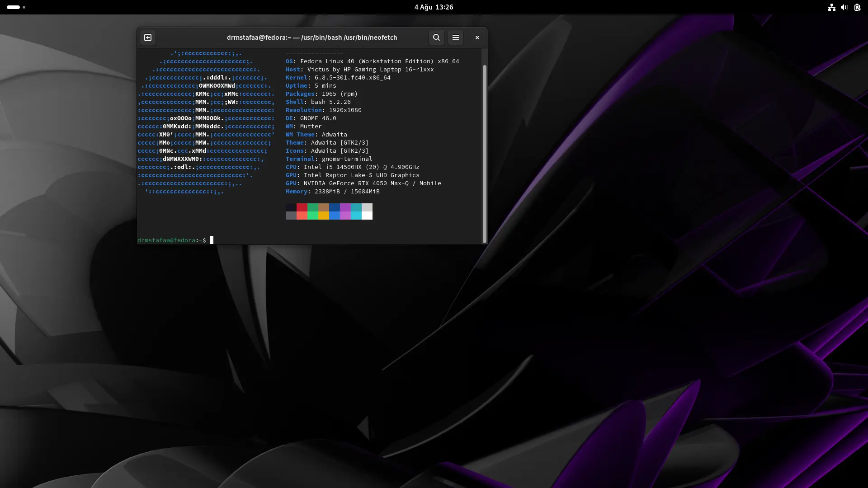Open terminal search

436,38
